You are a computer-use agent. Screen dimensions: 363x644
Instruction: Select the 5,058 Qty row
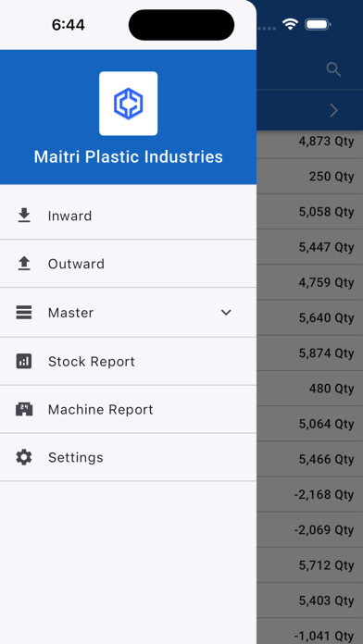[x=310, y=212]
